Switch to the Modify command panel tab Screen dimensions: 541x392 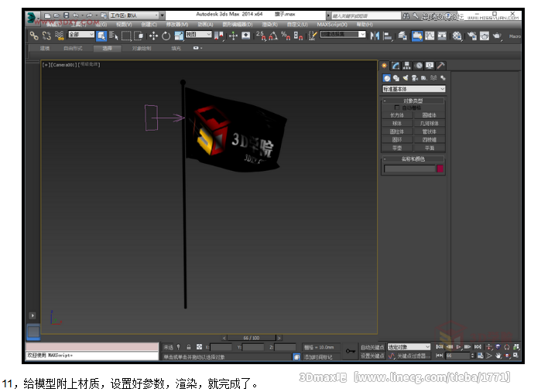(395, 66)
